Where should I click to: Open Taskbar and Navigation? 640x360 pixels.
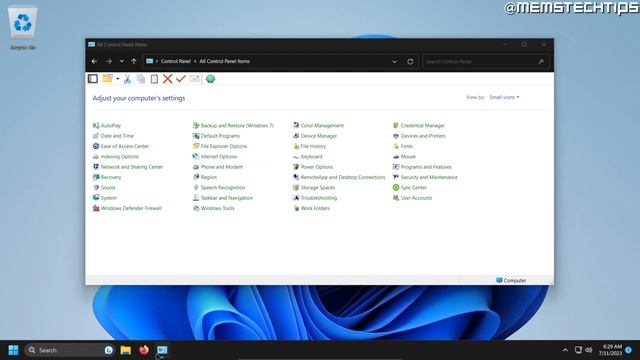[x=222, y=198]
